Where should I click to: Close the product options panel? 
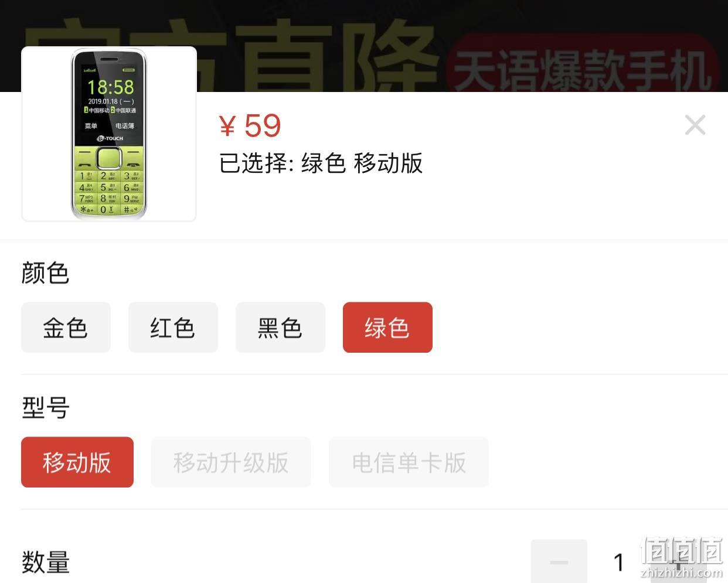[695, 125]
